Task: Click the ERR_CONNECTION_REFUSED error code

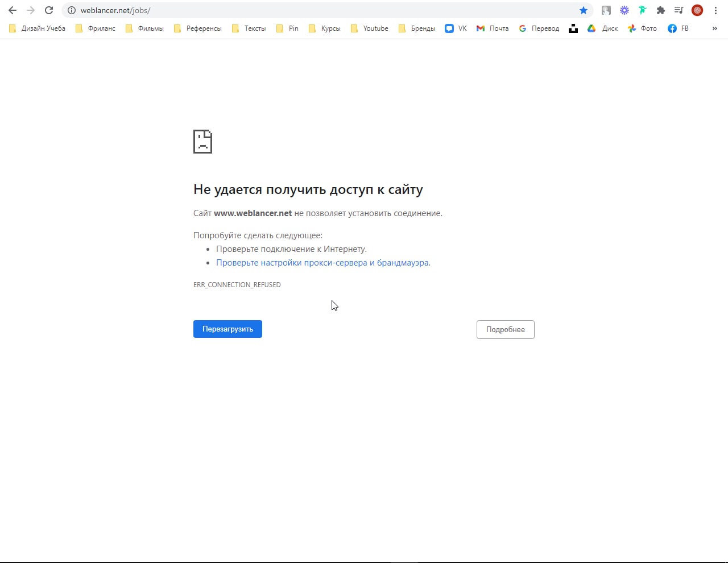Action: coord(237,284)
